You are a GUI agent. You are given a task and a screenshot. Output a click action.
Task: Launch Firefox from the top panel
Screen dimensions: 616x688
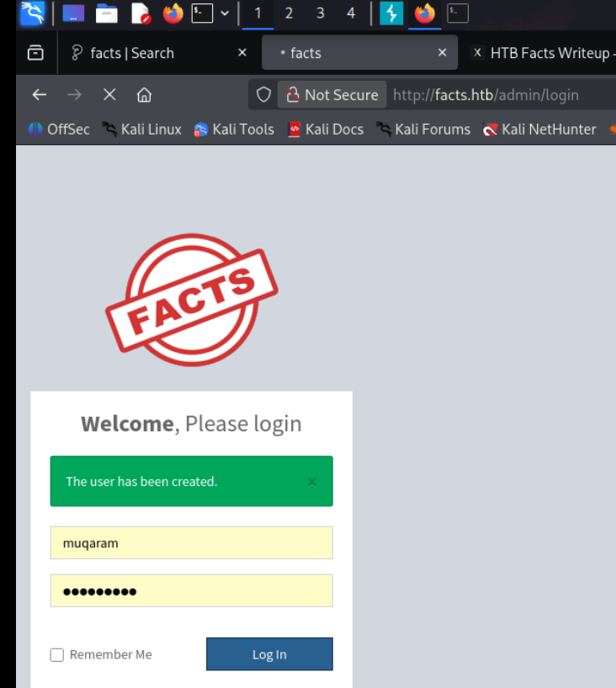(x=173, y=13)
